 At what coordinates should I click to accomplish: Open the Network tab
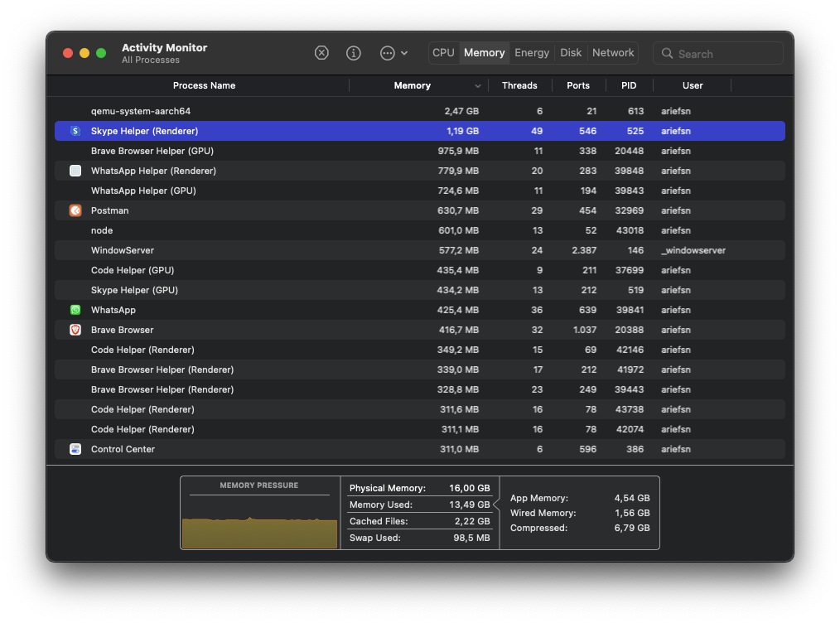click(x=613, y=52)
